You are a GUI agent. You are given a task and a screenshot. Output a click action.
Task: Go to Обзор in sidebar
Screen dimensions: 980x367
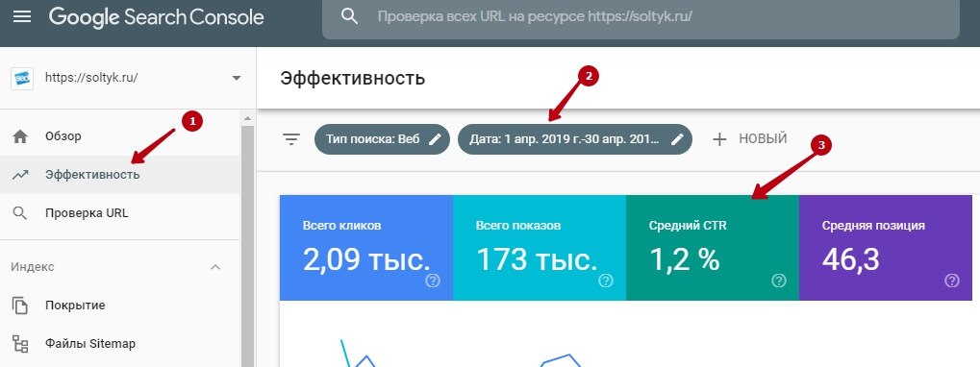(x=120, y=136)
